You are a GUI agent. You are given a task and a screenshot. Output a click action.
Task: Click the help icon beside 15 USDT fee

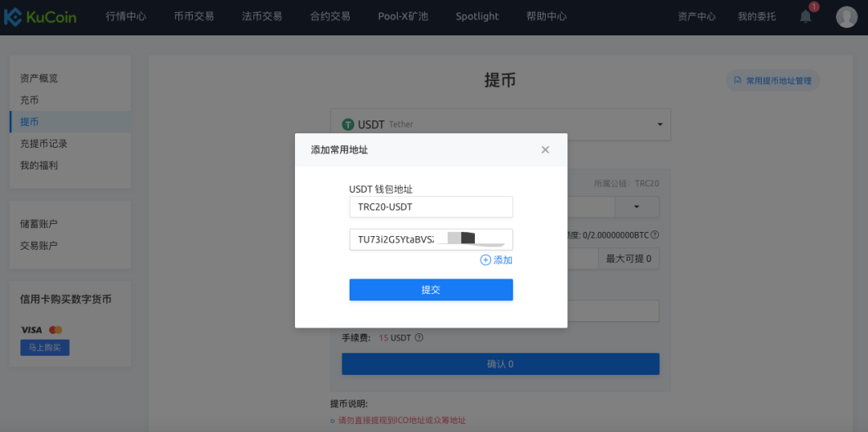(419, 337)
